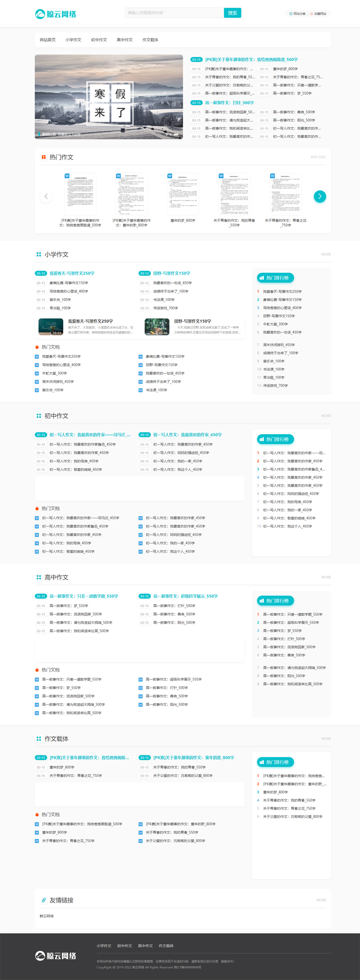Open 鲸云网络 link under 友情链接
Viewport: 360px width, 980px height.
click(x=47, y=916)
